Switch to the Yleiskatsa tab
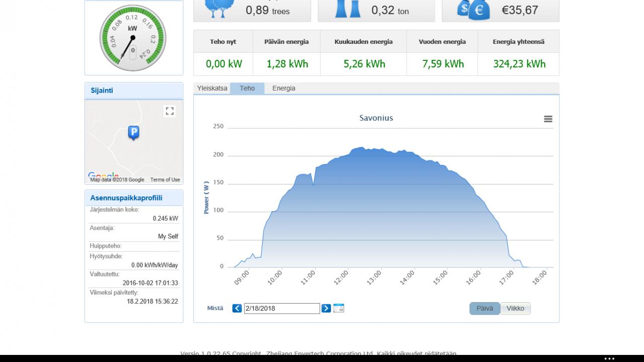The width and height of the screenshot is (644, 362). [212, 88]
